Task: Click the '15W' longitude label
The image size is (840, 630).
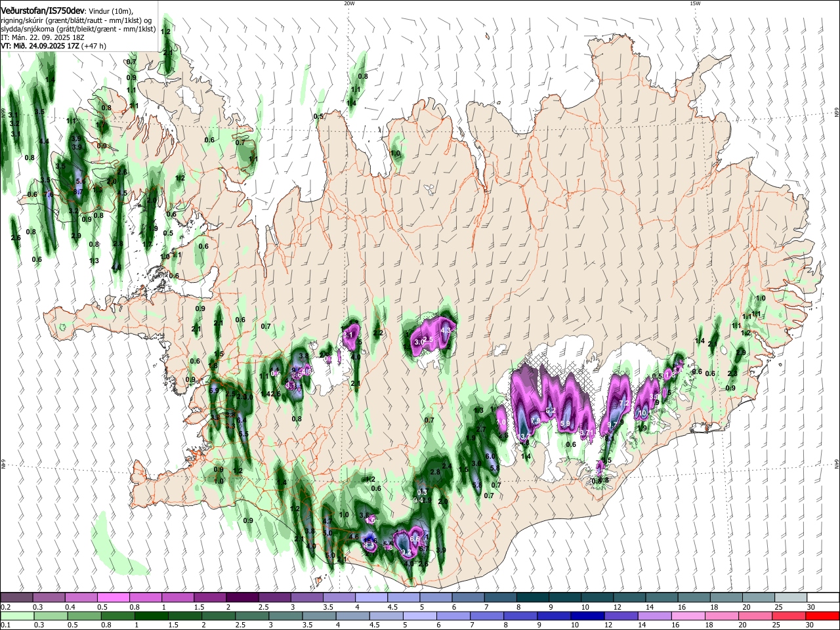Action: coord(695,3)
